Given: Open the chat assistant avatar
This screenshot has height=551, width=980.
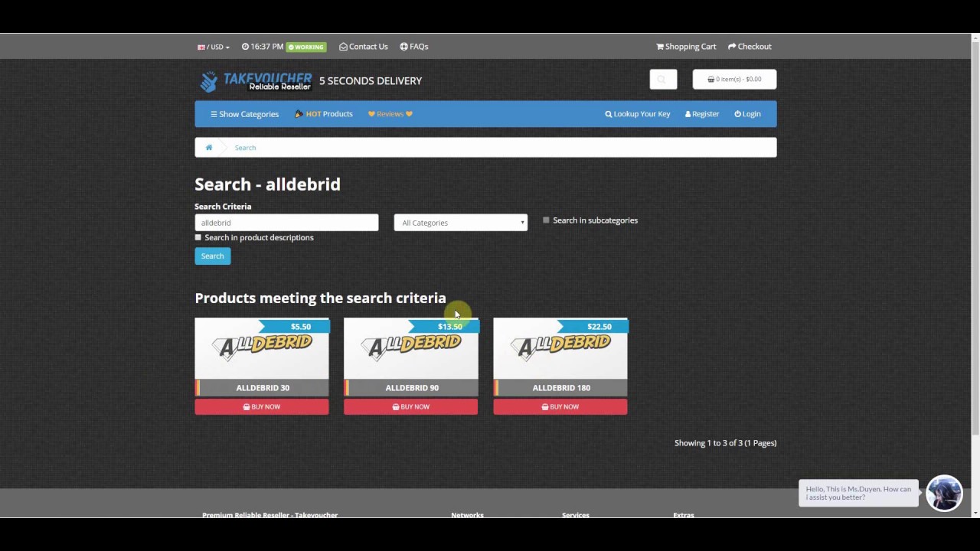Looking at the screenshot, I should point(944,494).
